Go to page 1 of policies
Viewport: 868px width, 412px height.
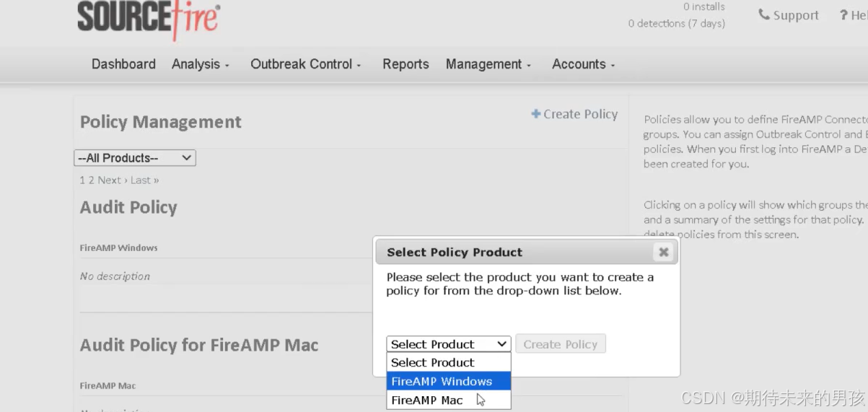coord(82,180)
